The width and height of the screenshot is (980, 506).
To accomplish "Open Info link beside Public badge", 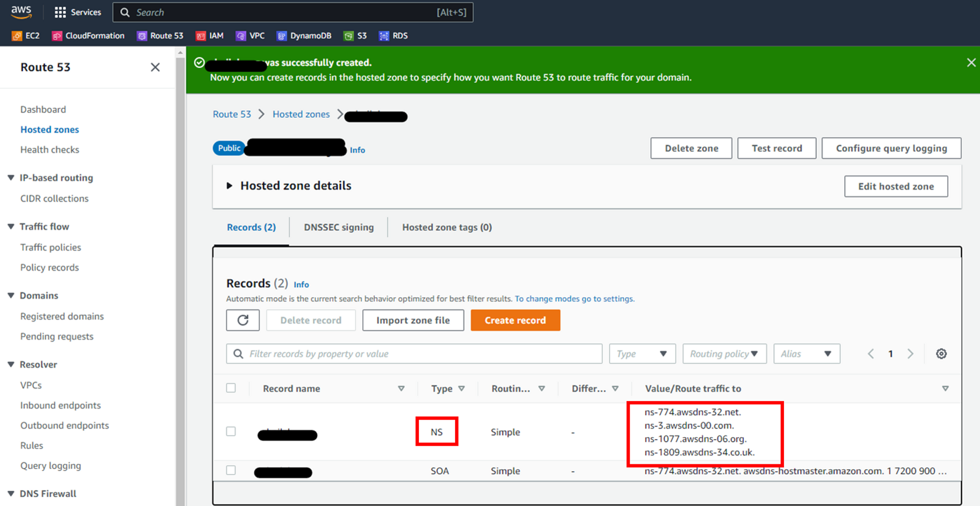I will 357,150.
